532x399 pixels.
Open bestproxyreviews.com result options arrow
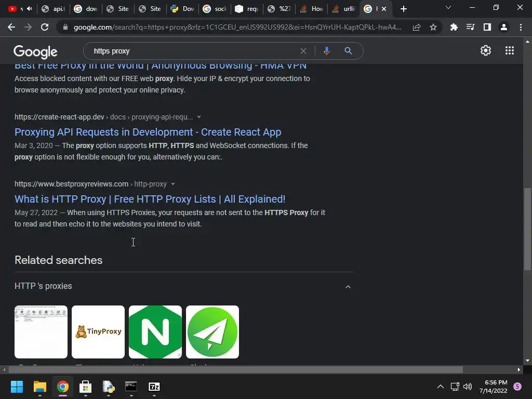(x=172, y=184)
